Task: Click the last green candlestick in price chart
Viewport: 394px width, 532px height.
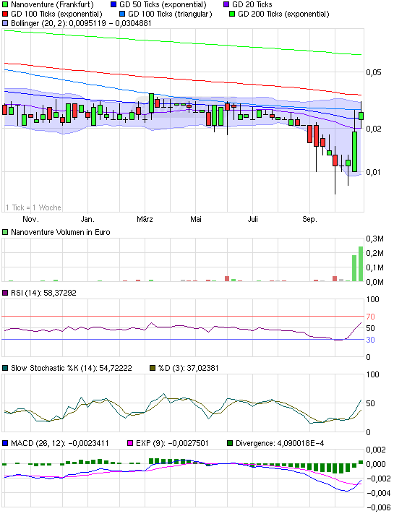Action: [361, 116]
